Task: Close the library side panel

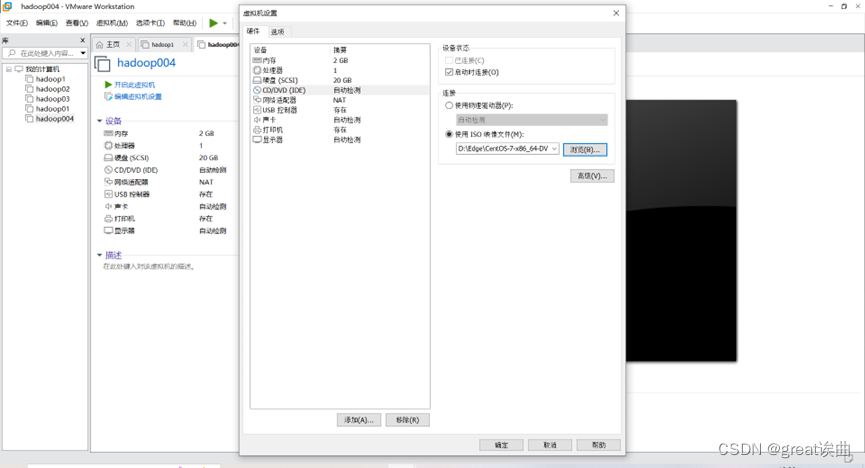Action: pyautogui.click(x=83, y=40)
